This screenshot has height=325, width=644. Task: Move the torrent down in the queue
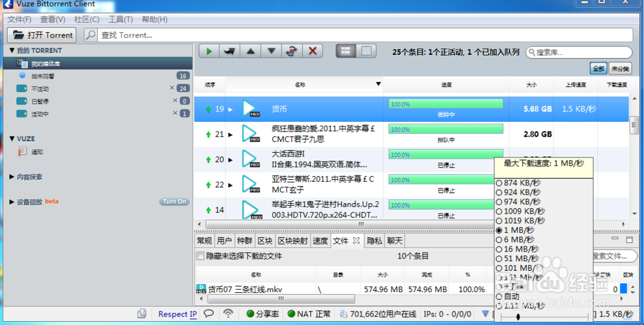[x=271, y=51]
